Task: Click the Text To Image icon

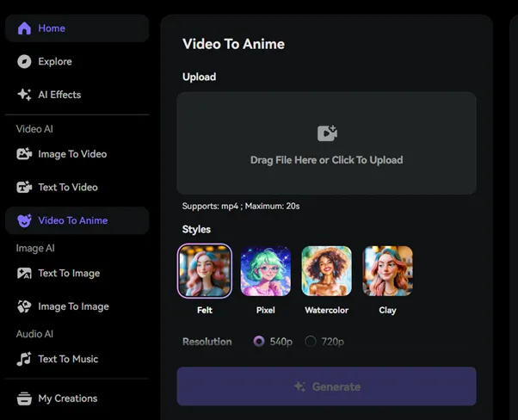Action: pos(24,274)
